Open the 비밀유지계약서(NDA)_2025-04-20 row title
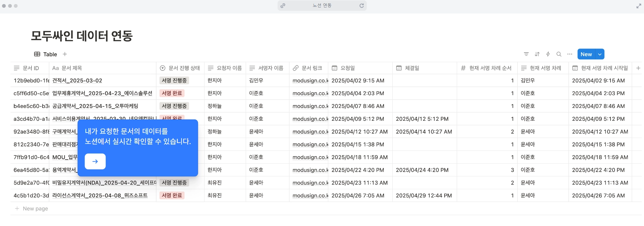Image resolution: width=644 pixels, height=226 pixels. tap(104, 183)
